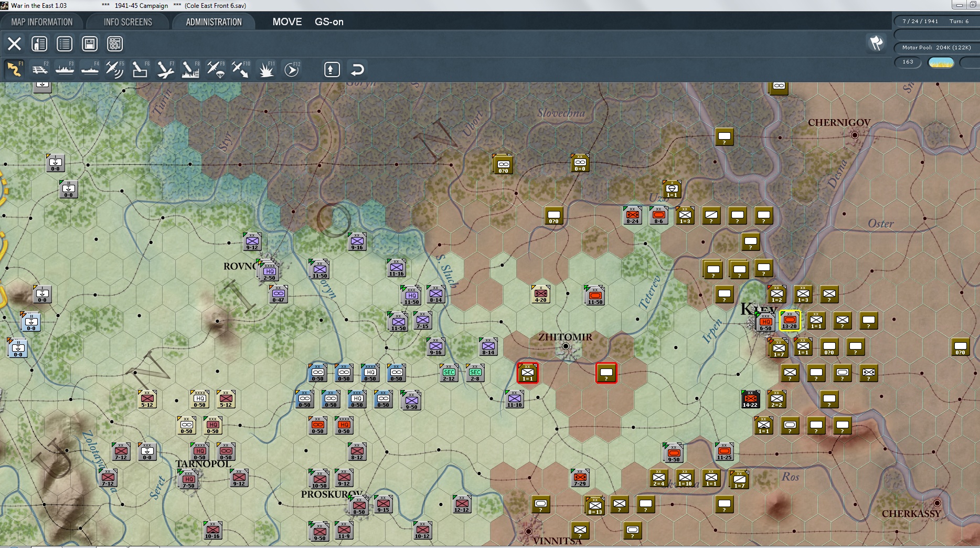Select the Air Recon mode (F5) icon

click(x=115, y=69)
